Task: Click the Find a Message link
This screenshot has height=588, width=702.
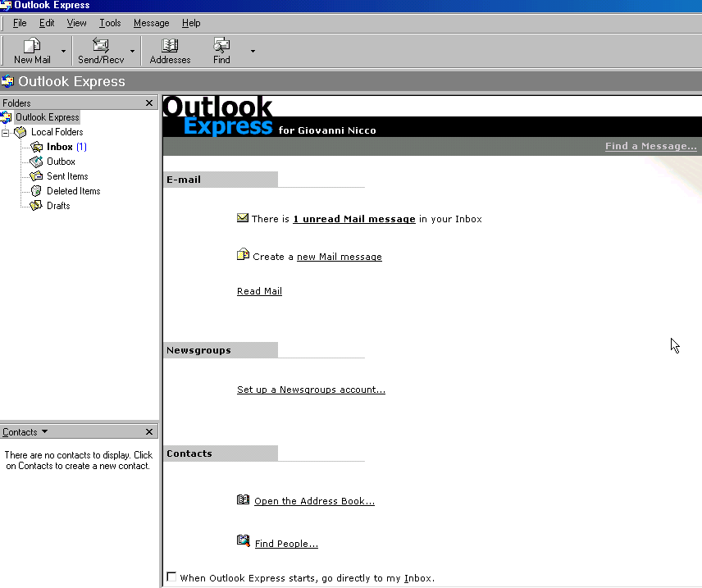Action: pos(650,146)
